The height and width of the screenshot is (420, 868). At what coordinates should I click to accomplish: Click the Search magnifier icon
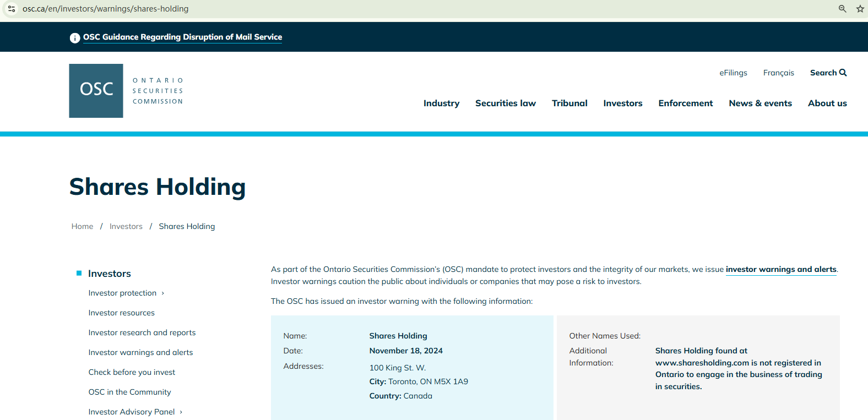(x=843, y=73)
